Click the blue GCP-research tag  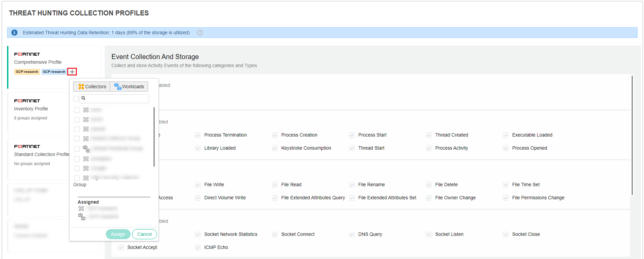coord(54,72)
